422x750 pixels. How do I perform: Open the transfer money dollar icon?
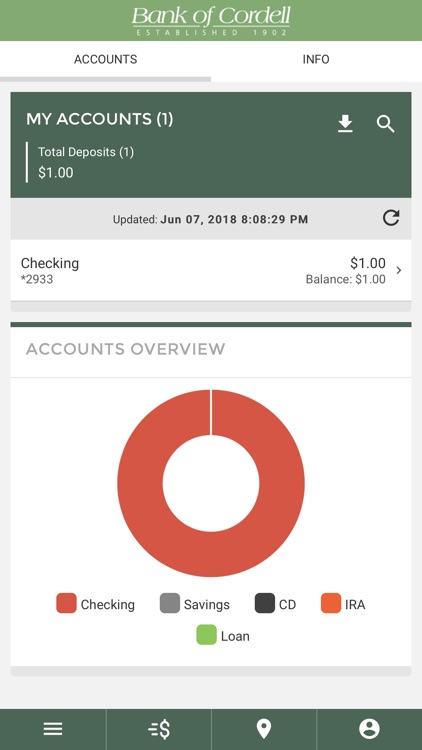(159, 729)
